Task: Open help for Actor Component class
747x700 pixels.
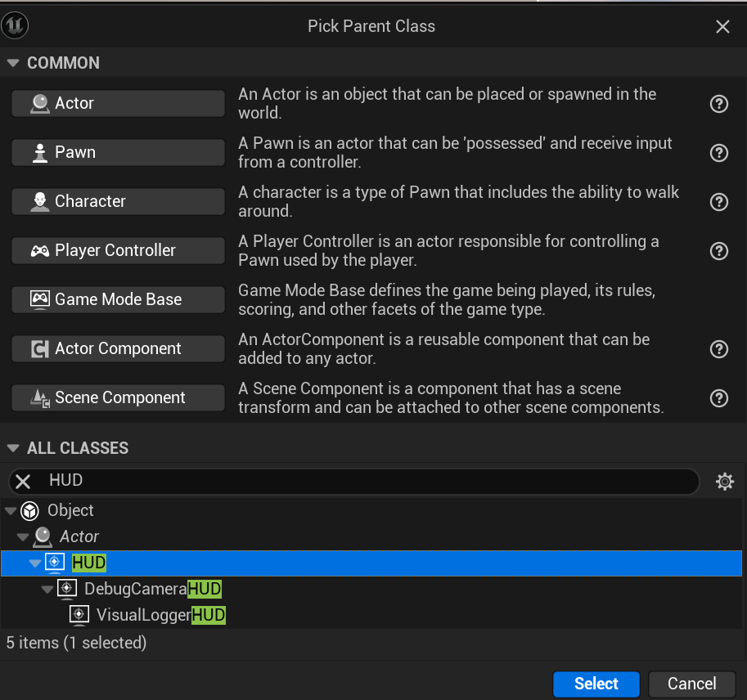Action: pos(719,349)
